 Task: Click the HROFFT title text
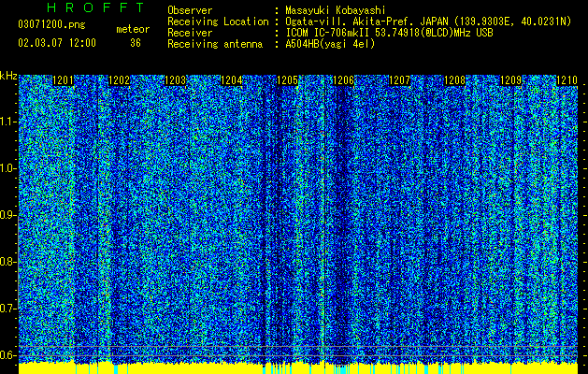pyautogui.click(x=96, y=7)
